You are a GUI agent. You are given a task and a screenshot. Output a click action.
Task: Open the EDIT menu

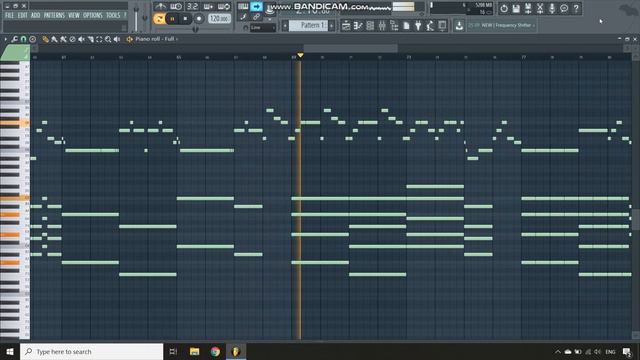[x=22, y=16]
